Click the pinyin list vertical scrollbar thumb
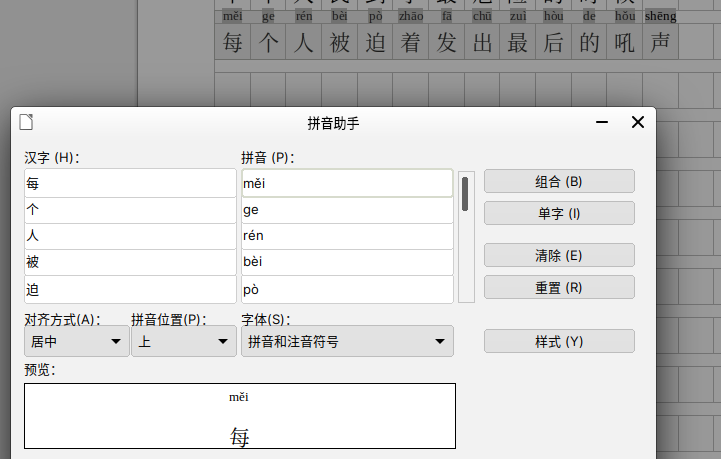This screenshot has height=459, width=721. pyautogui.click(x=465, y=194)
